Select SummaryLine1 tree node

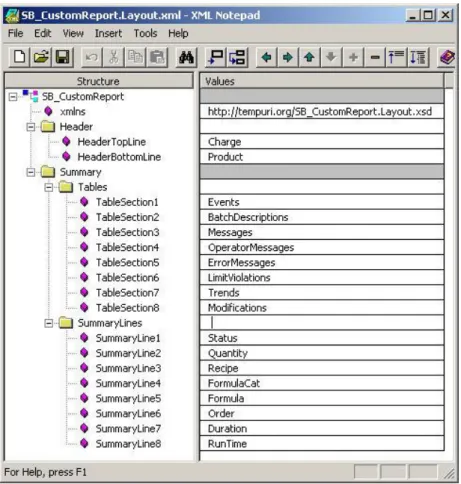[128, 338]
